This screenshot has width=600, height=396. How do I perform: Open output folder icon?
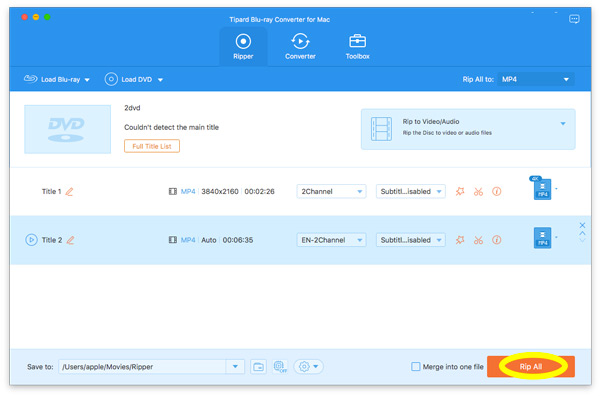point(259,367)
